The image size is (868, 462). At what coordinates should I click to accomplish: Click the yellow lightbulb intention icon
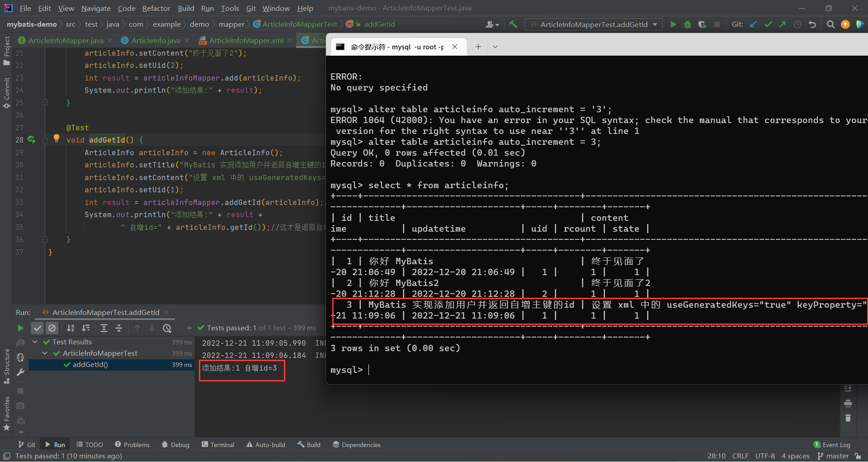pos(57,138)
